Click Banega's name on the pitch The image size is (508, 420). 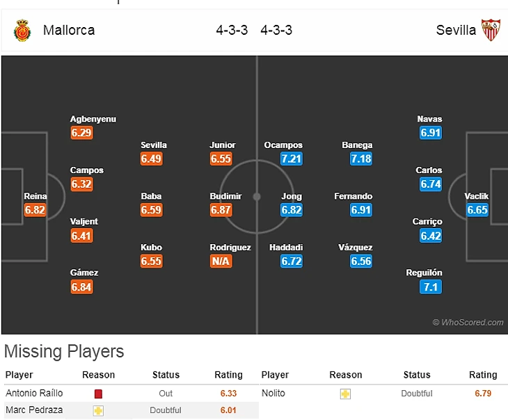click(357, 145)
